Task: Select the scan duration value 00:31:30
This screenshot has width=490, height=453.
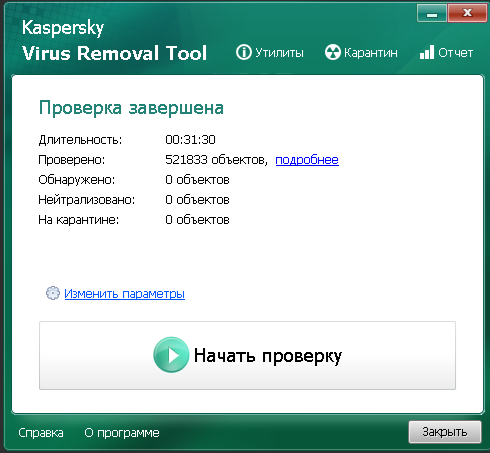Action: click(190, 139)
